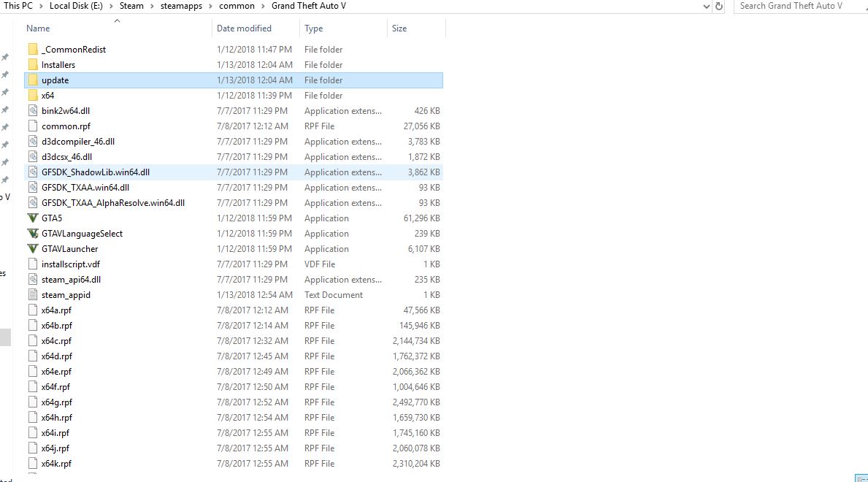
Task: Click the 1/13/2018 12:54 AM date of steam_appid
Action: (x=255, y=295)
